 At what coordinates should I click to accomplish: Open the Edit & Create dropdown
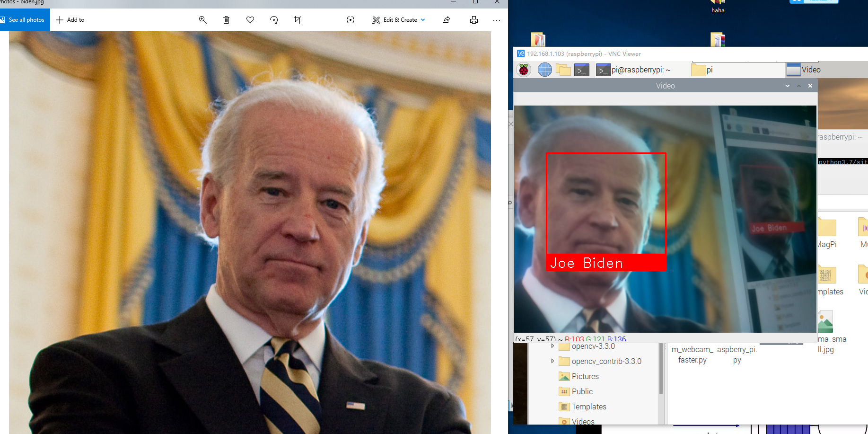(399, 20)
